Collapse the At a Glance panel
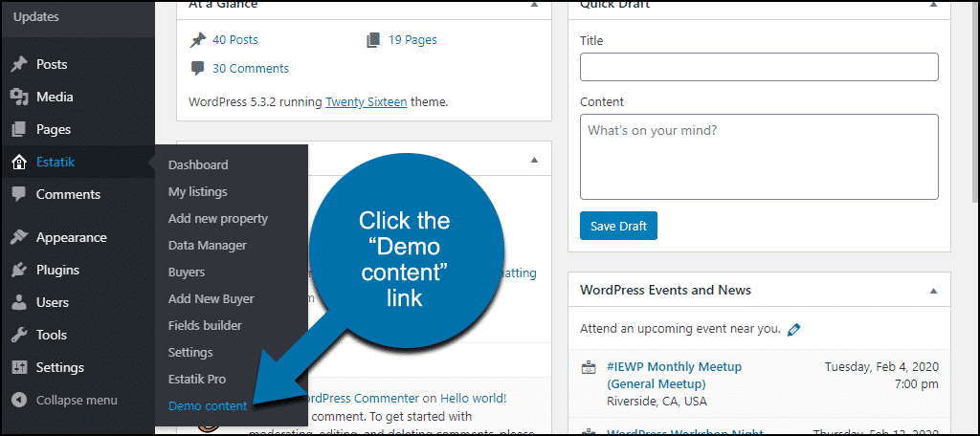Image resolution: width=980 pixels, height=436 pixels. (534, 5)
